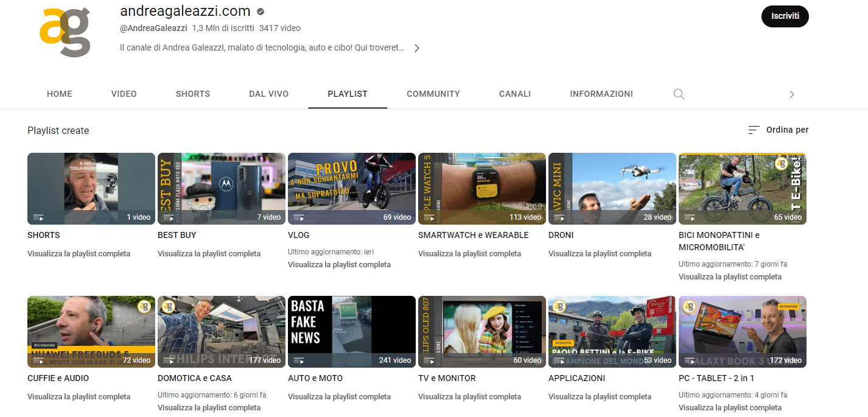The width and height of the screenshot is (868, 417).
Task: Click the SMARTWATCH e WEARABLE title
Action: [x=474, y=235]
